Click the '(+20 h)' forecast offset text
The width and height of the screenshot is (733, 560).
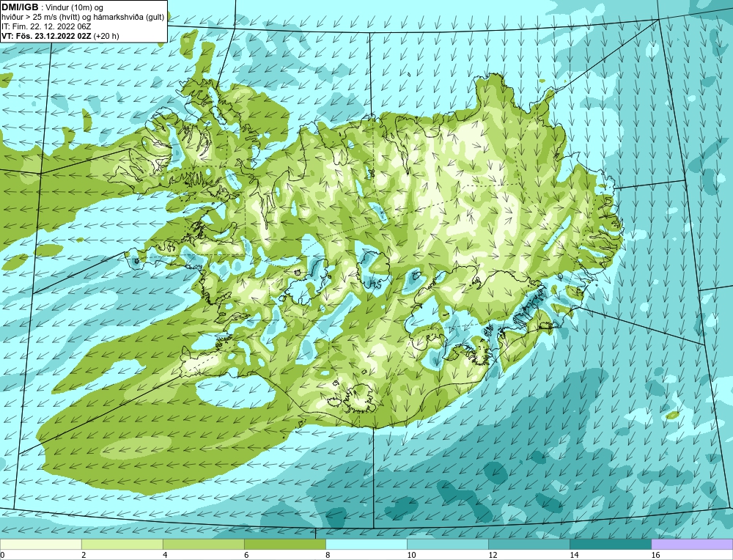(x=106, y=36)
